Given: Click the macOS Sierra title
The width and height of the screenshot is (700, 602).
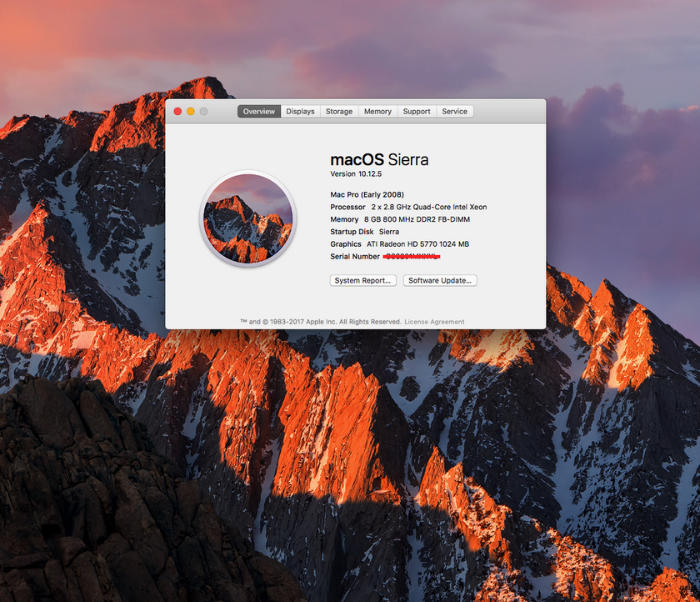Looking at the screenshot, I should click(379, 159).
